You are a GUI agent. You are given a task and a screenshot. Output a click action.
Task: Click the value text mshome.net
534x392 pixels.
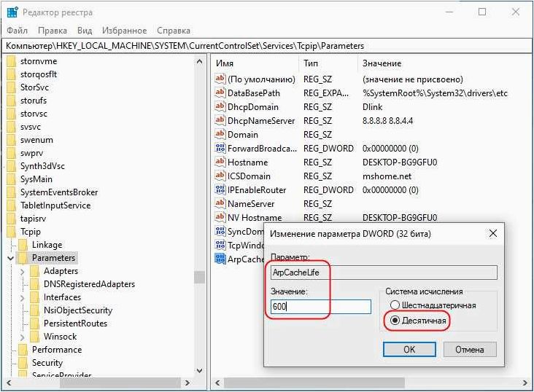pyautogui.click(x=387, y=176)
